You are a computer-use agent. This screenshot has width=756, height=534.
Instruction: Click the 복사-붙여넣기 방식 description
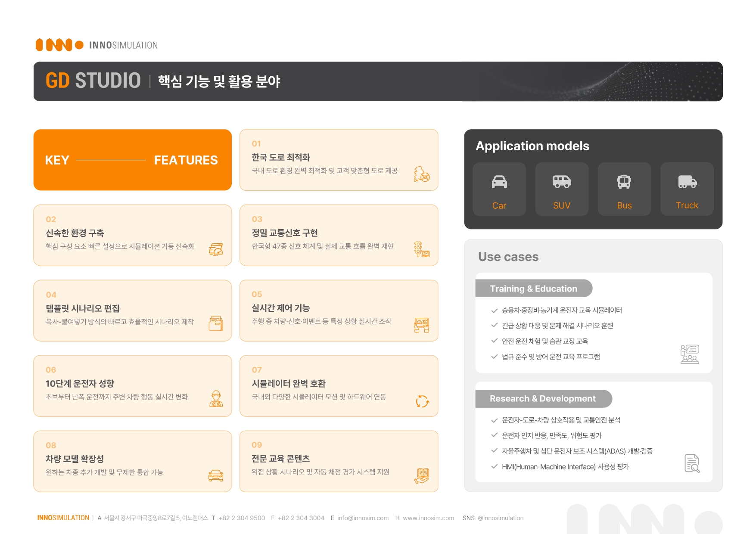[120, 321]
